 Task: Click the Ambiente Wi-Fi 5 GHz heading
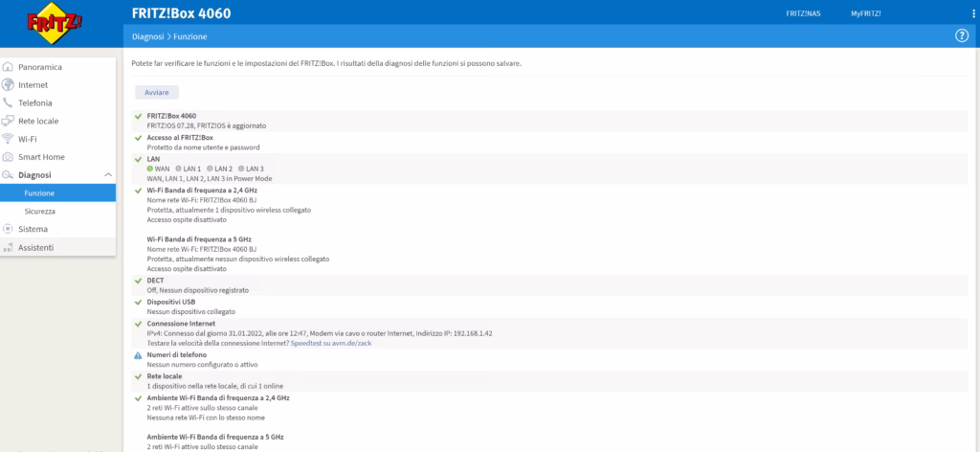pos(215,437)
